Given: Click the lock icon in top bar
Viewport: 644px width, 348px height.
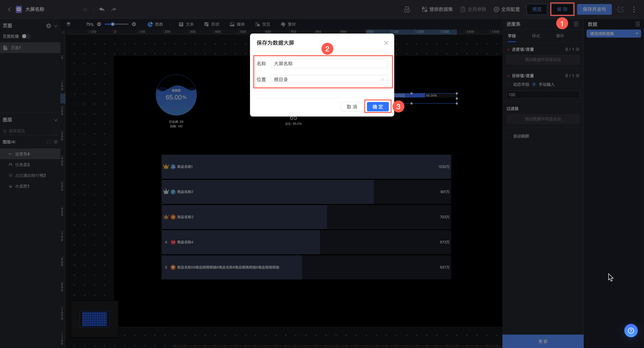Looking at the screenshot, I should point(407,9).
